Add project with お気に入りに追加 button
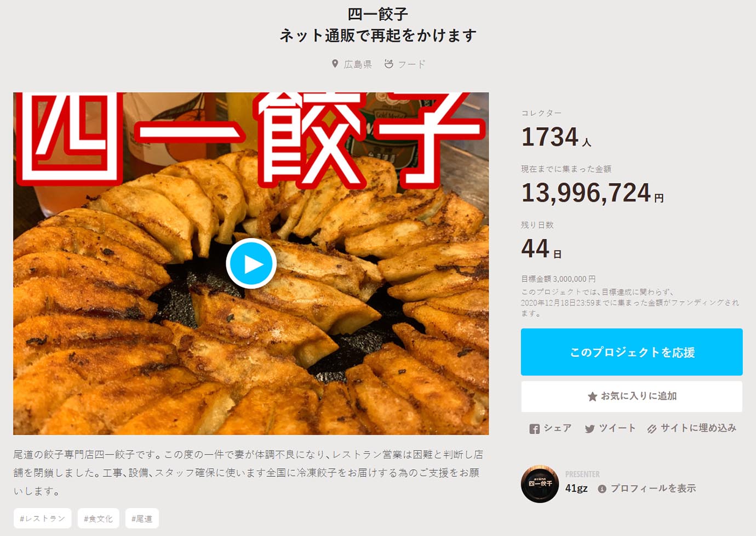 (632, 396)
